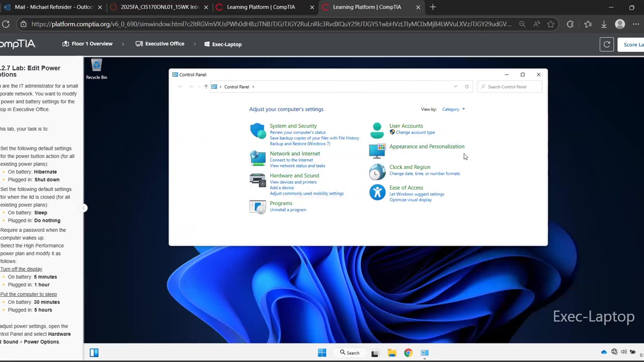The image size is (644, 362).
Task: Open the Hardware and Sound link
Action: point(294,175)
